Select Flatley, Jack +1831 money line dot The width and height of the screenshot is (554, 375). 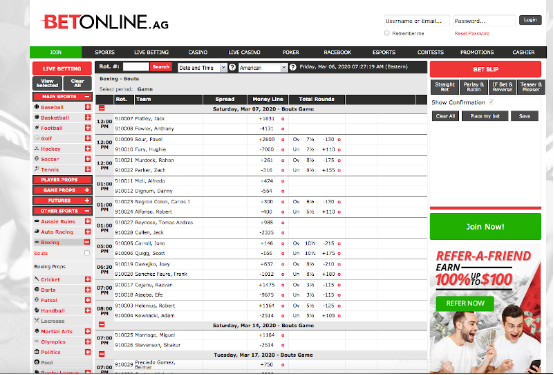(x=282, y=119)
